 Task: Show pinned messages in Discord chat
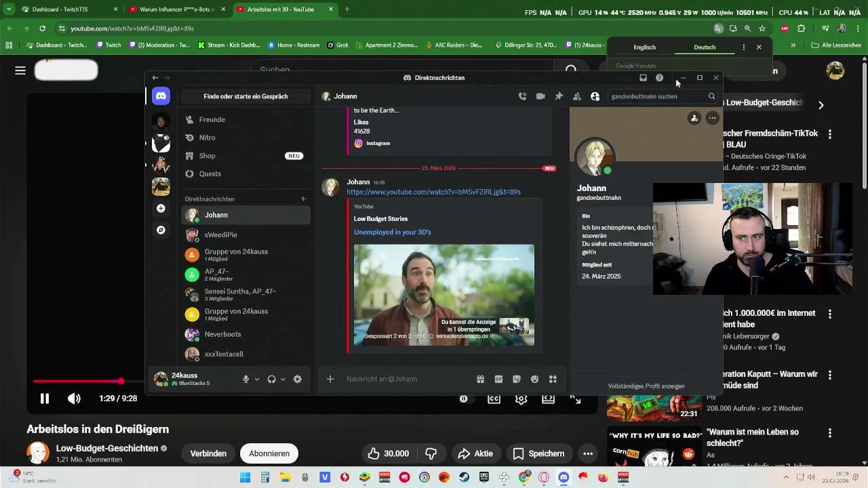point(559,96)
